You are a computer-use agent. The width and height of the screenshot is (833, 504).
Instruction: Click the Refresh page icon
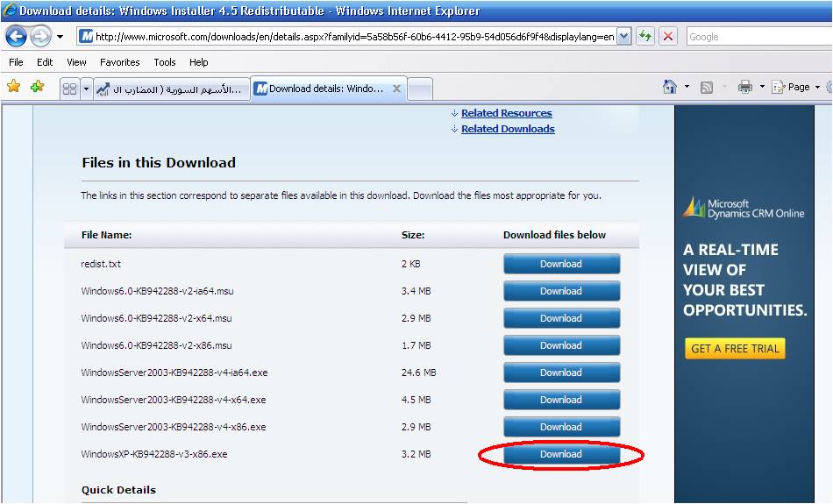tap(645, 37)
